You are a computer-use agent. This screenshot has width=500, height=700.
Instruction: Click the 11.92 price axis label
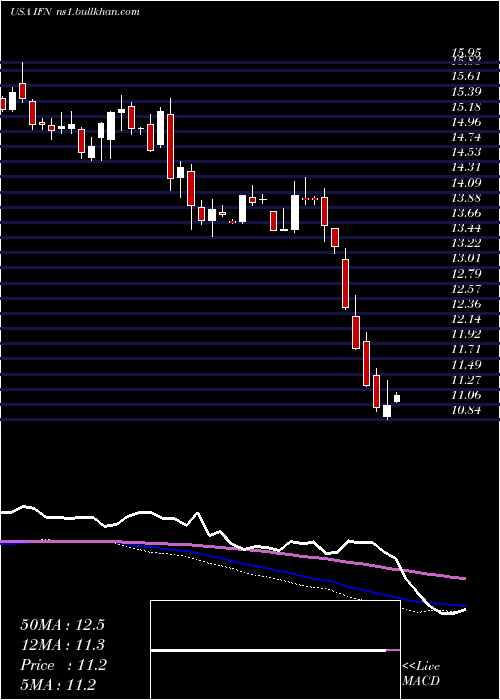(x=466, y=334)
